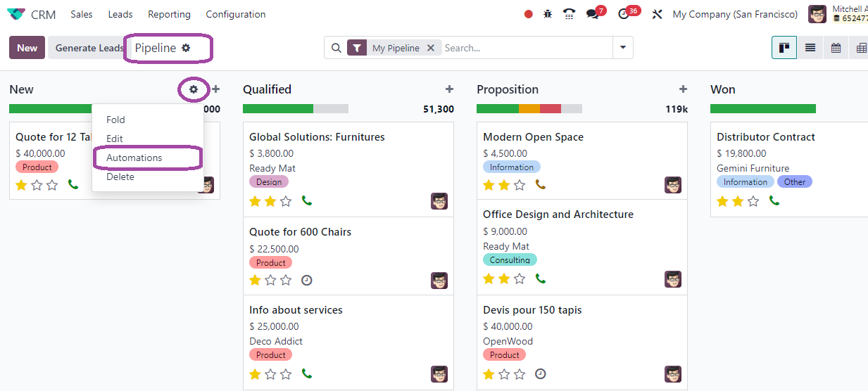
Task: Click the Won column green progress bar
Action: [x=763, y=109]
